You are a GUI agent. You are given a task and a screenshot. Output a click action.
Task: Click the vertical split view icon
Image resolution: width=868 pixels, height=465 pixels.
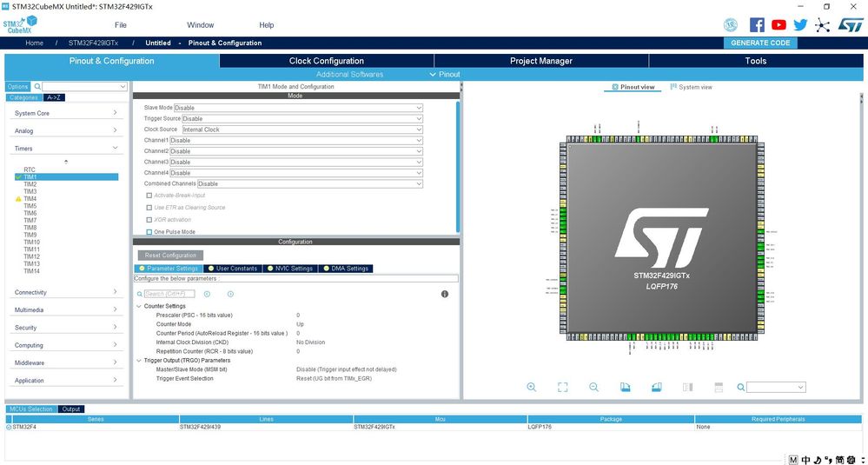(x=687, y=388)
